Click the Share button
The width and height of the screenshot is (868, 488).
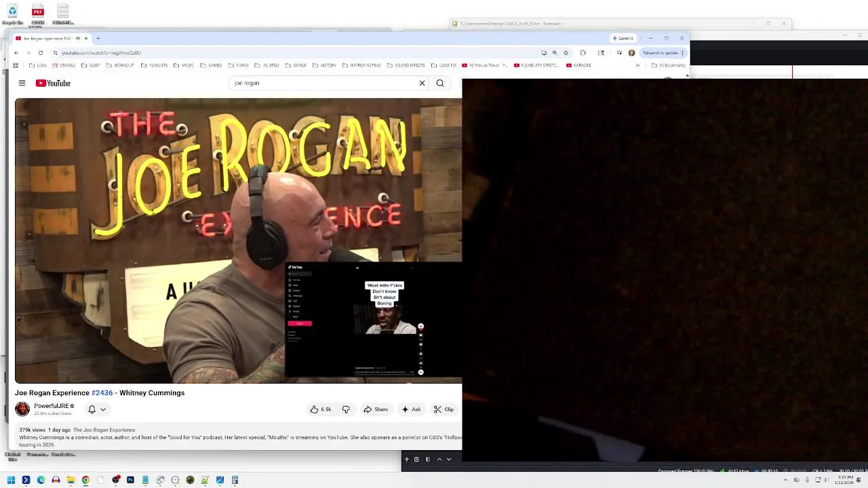tap(376, 409)
